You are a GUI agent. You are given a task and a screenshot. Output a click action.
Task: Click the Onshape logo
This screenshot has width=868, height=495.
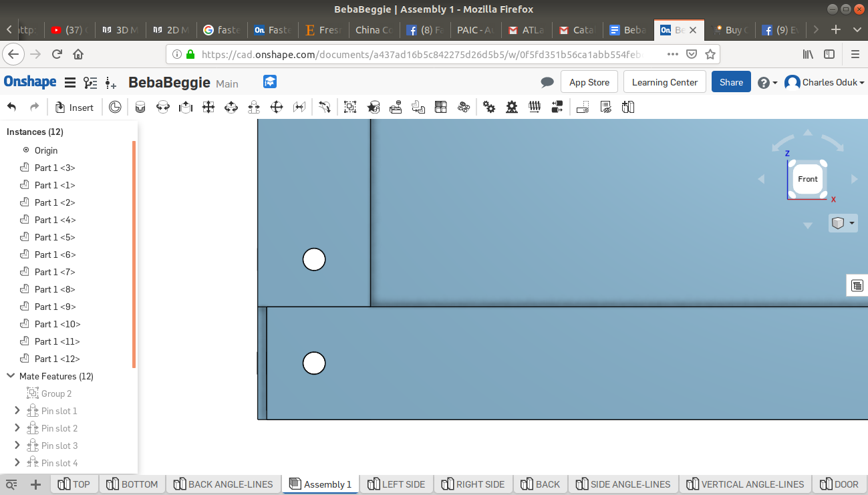point(30,82)
